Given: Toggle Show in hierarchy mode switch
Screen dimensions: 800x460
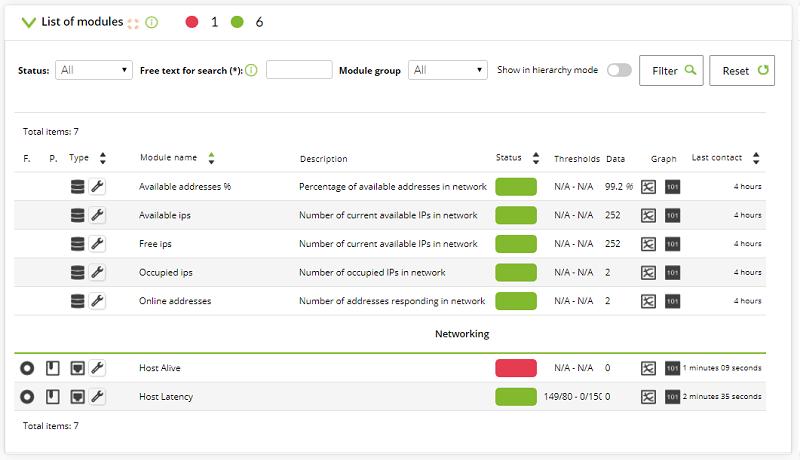Looking at the screenshot, I should tap(619, 70).
